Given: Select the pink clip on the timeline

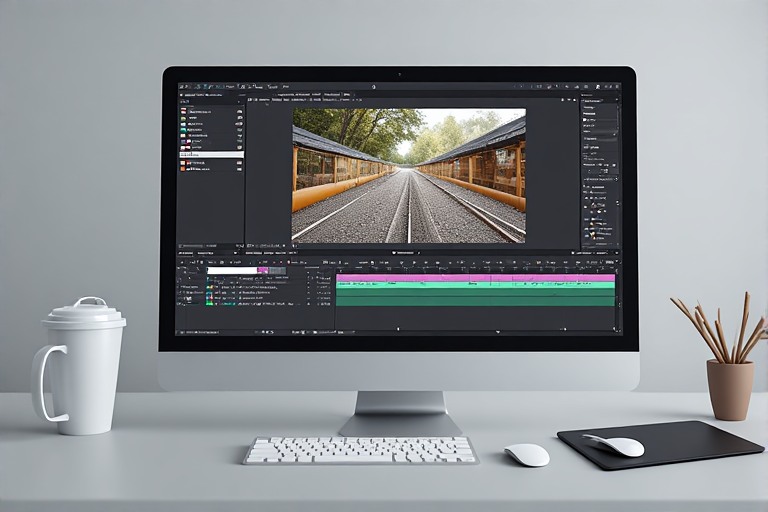Looking at the screenshot, I should tap(475, 278).
